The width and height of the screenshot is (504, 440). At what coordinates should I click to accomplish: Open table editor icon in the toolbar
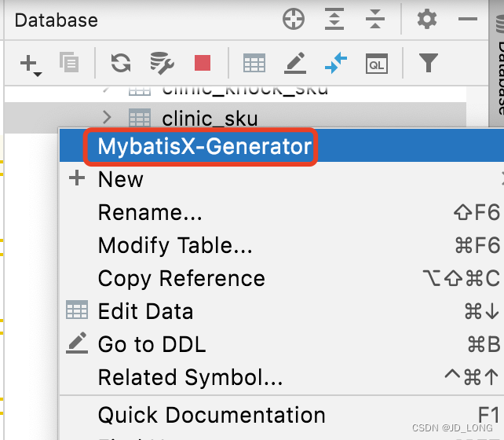tap(254, 63)
